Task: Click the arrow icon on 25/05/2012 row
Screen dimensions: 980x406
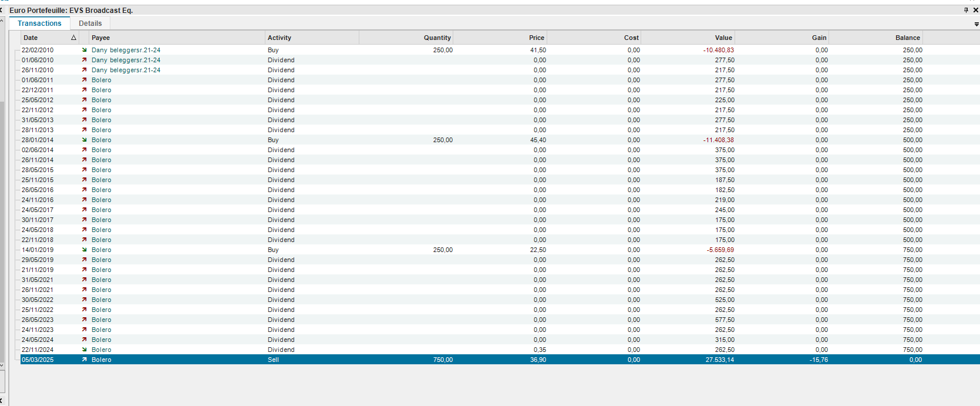Action: [x=85, y=100]
